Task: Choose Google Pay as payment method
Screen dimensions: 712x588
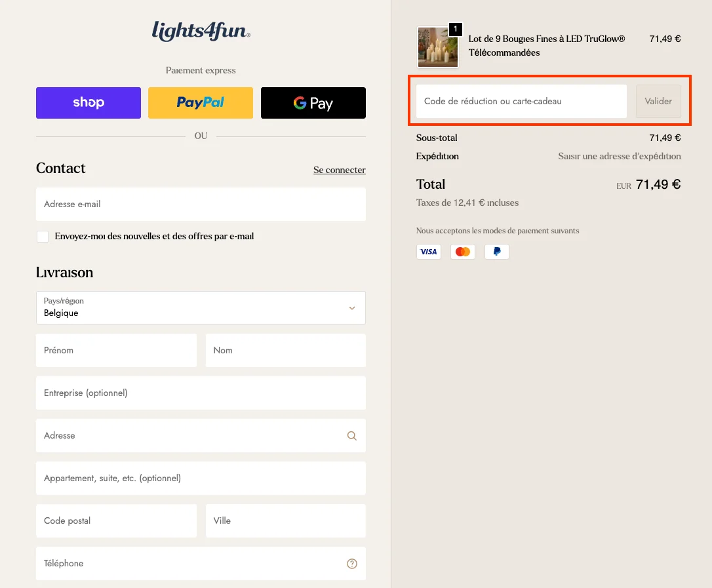Action: pyautogui.click(x=313, y=103)
